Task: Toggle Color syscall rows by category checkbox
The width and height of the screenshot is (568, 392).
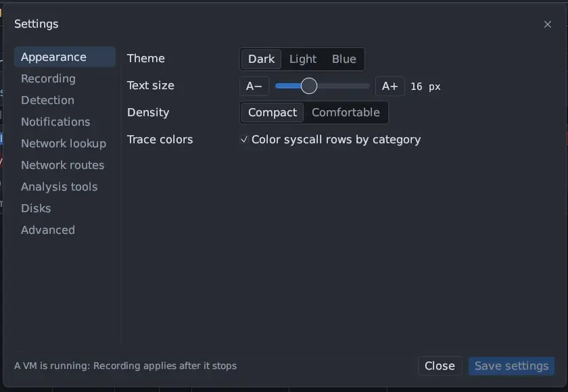Action: [244, 139]
